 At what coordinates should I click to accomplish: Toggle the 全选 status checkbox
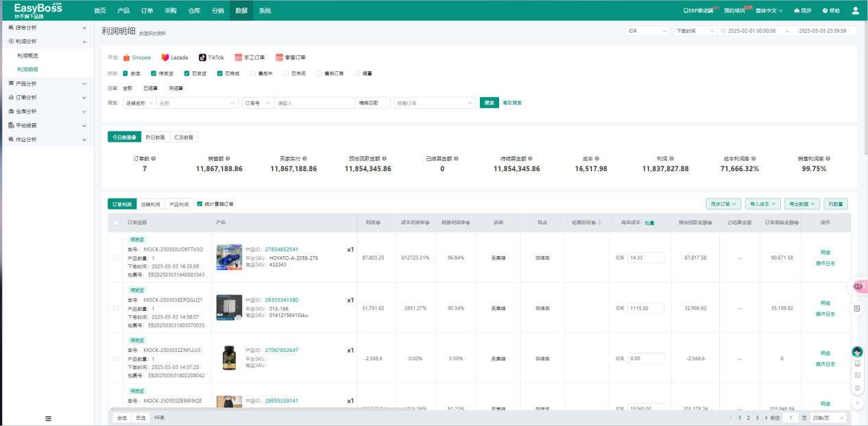pos(125,73)
